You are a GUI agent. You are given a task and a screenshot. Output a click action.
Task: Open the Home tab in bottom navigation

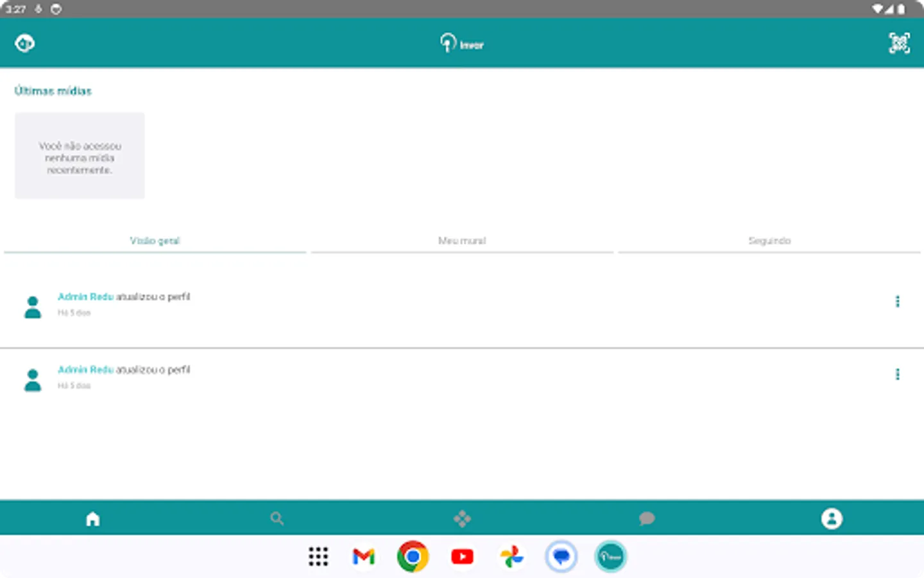[x=92, y=518]
